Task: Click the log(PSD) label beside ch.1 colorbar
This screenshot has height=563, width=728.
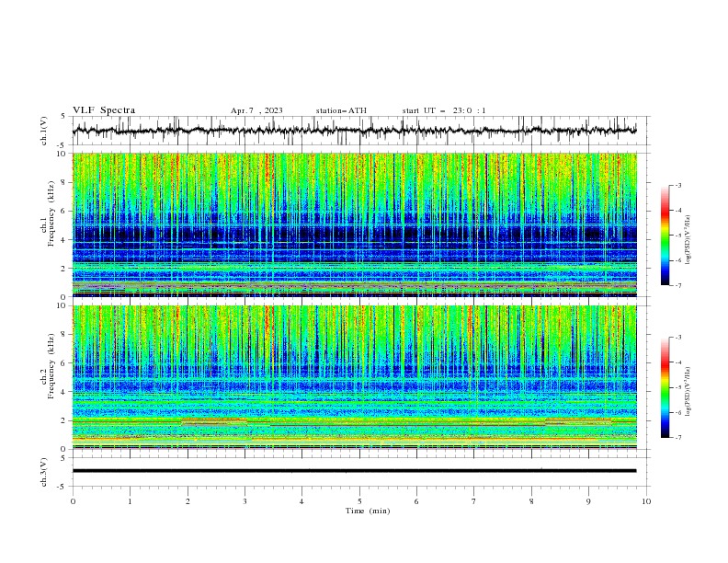Action: pos(688,240)
